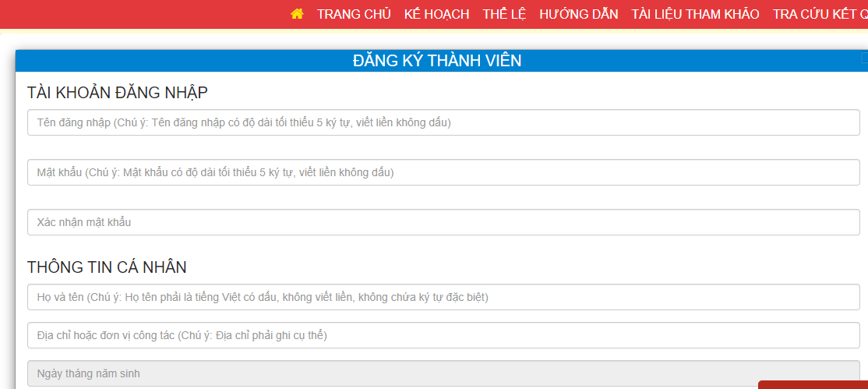868x389 pixels.
Task: Go to the KẾ HOẠCH page
Action: pyautogui.click(x=436, y=14)
